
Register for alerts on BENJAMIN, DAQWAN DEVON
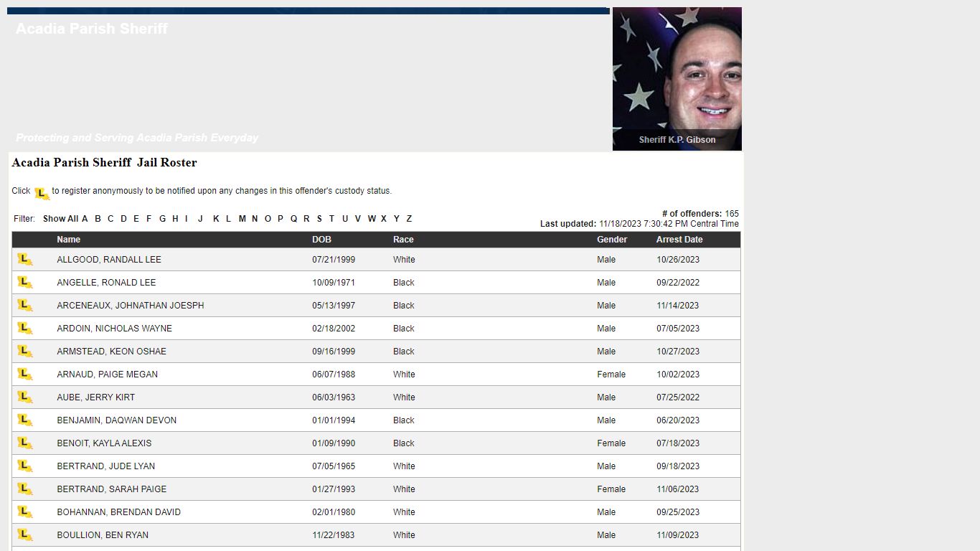(x=25, y=420)
